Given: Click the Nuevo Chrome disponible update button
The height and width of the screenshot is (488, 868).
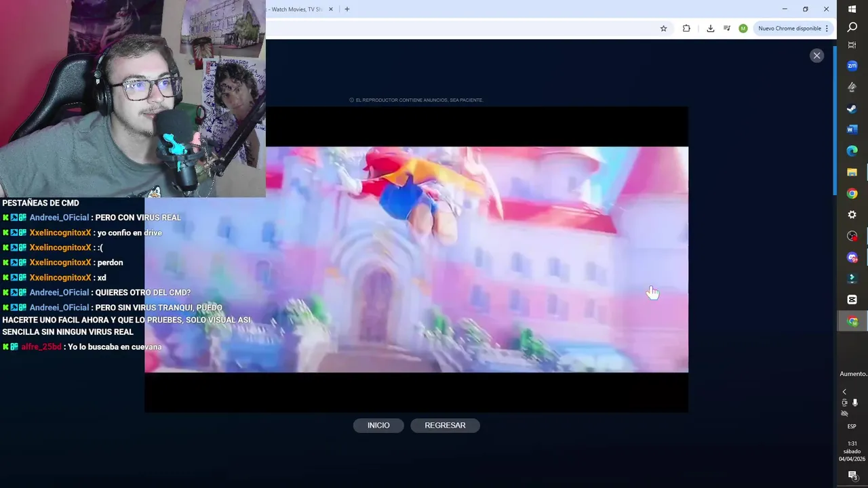Looking at the screenshot, I should pyautogui.click(x=789, y=28).
